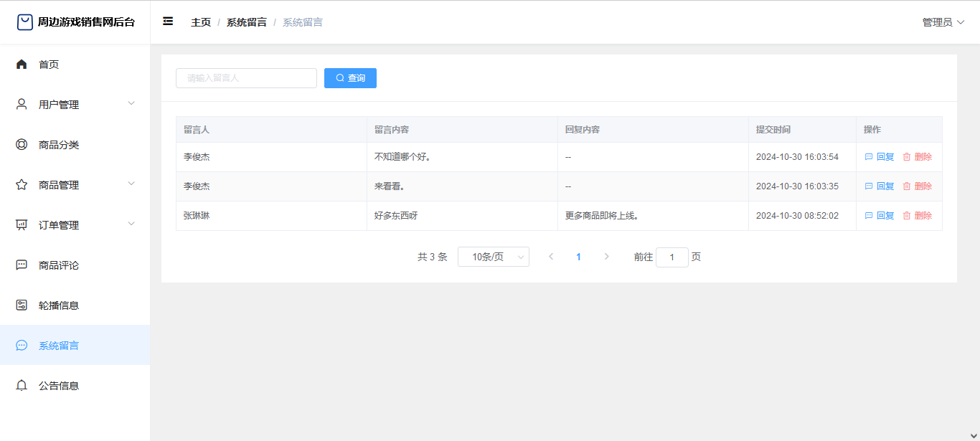Screen dimensions: 980x441
Task: Open the 10条/页 page size dropdown
Action: point(493,257)
